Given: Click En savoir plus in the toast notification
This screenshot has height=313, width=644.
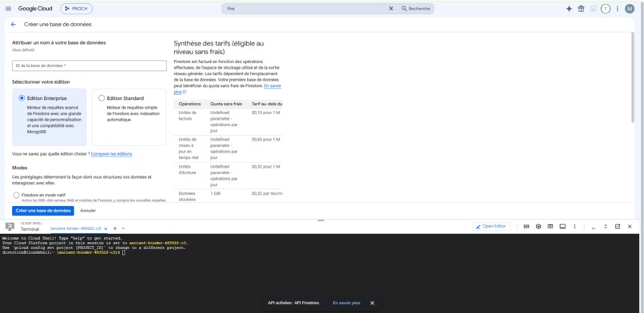Looking at the screenshot, I should coord(346,303).
